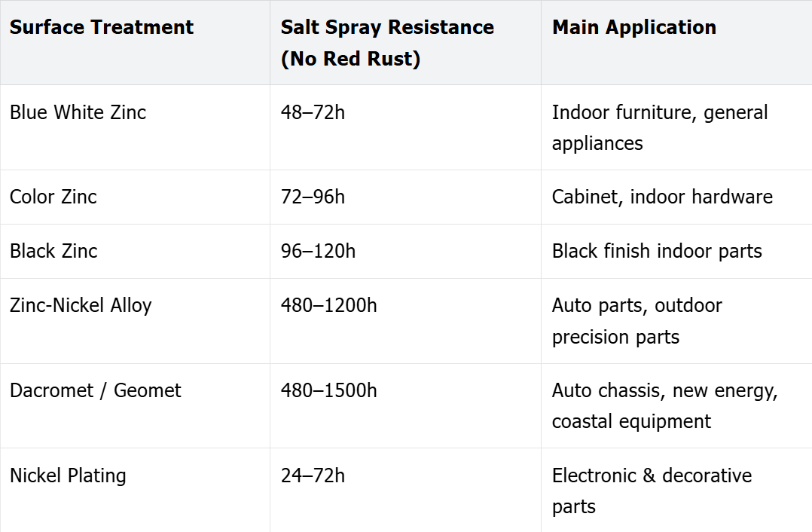This screenshot has height=532, width=812.
Task: Select the Blue White Zinc cell
Action: coord(78,112)
